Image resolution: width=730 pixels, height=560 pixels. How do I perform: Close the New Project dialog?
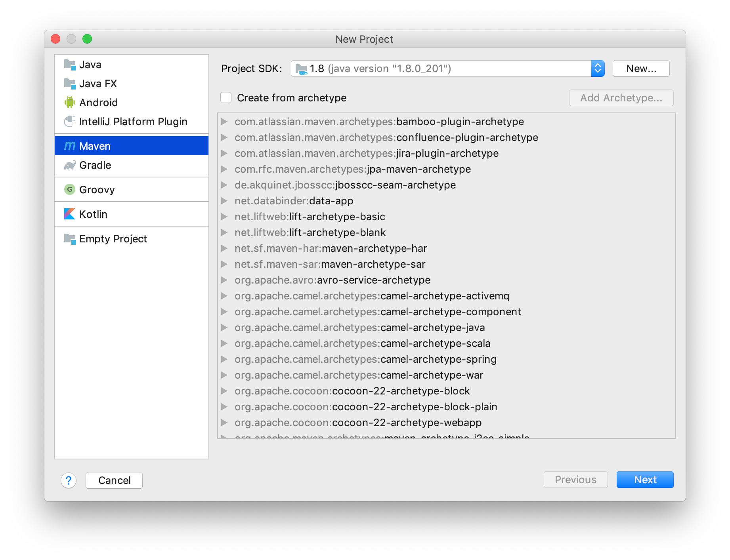point(55,39)
